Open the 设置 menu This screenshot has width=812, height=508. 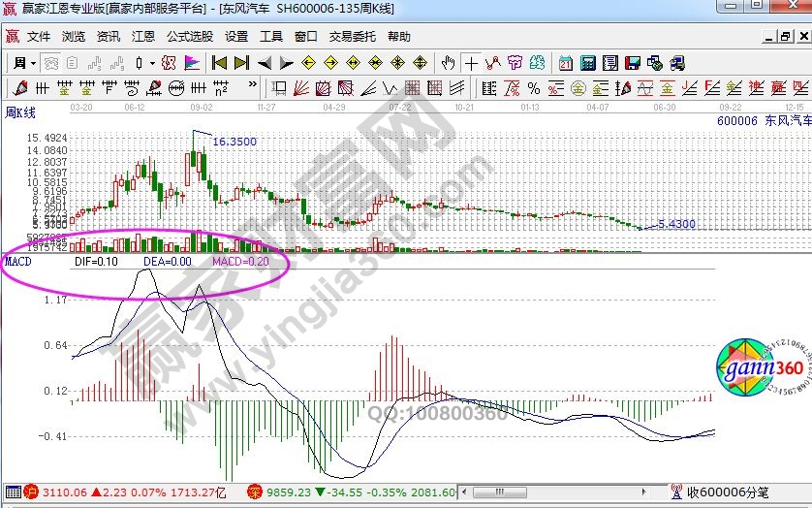pos(236,36)
